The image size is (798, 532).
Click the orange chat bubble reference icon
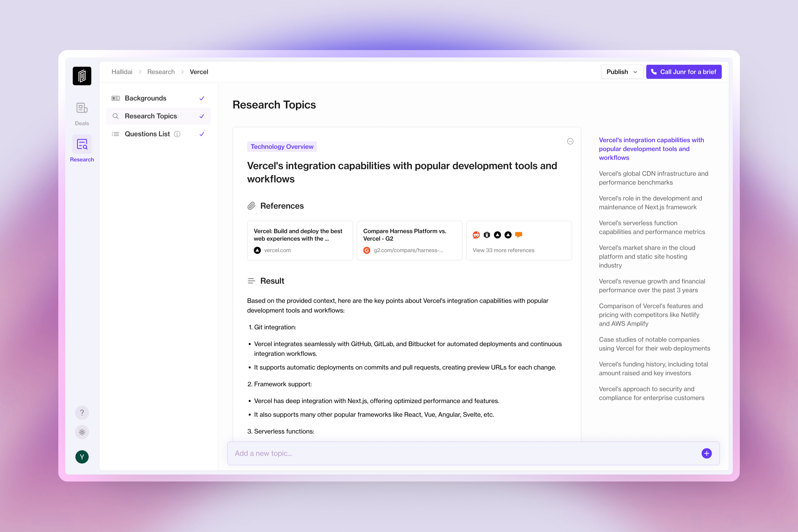click(518, 235)
